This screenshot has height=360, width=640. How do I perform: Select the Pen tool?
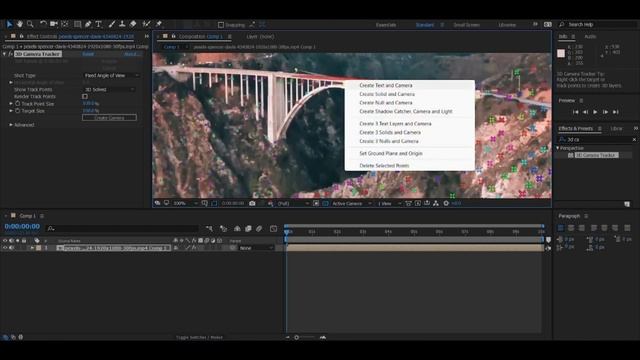pyautogui.click(x=88, y=24)
